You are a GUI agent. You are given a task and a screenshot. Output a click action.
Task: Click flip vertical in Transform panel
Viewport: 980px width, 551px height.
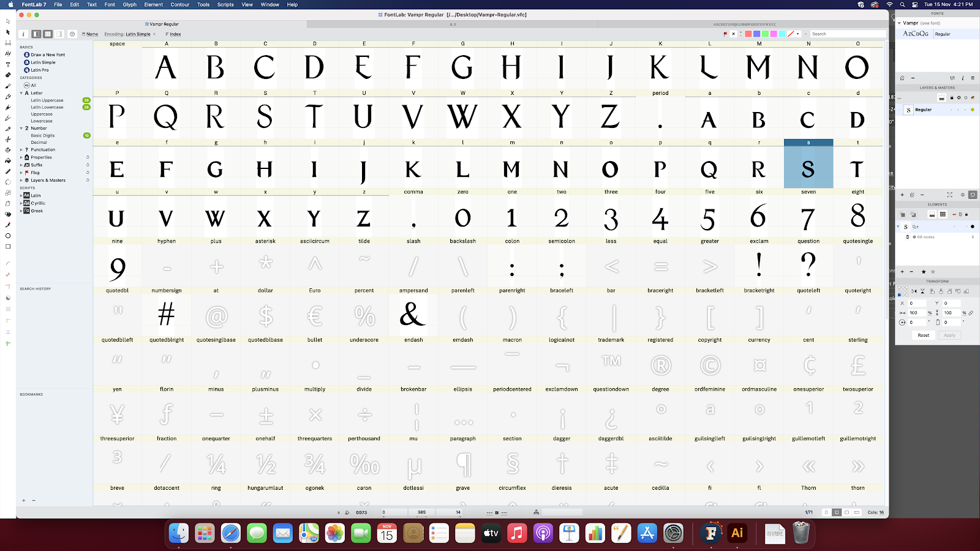point(922,291)
